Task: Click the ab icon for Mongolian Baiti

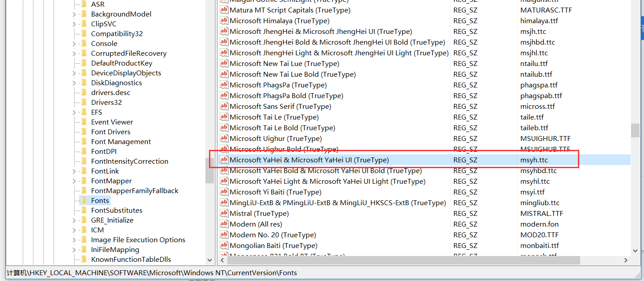Action: coord(224,246)
